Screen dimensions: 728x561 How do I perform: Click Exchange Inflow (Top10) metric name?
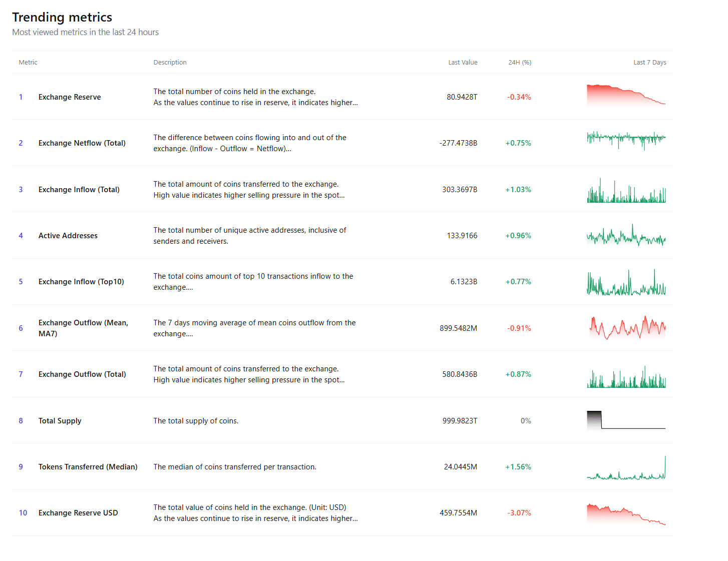click(x=81, y=282)
